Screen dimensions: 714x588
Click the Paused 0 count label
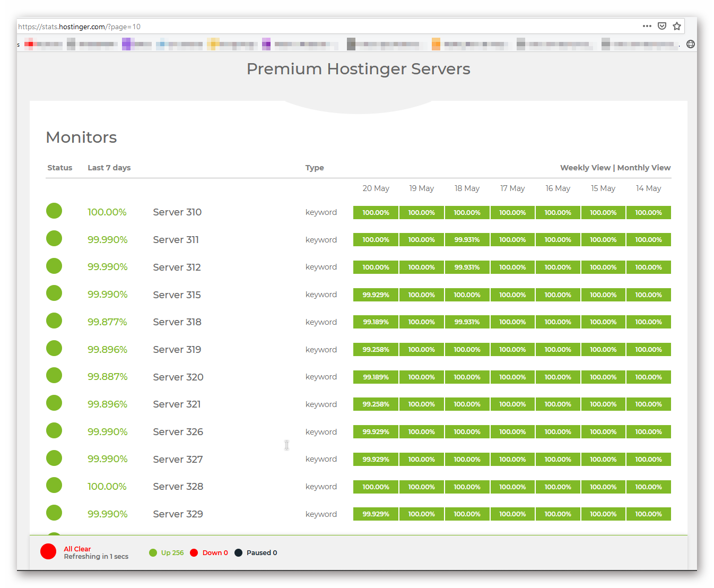262,553
